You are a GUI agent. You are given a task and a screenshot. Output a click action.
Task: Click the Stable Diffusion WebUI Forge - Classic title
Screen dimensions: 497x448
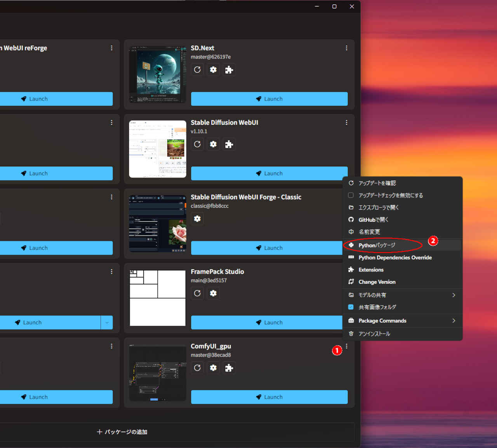tap(246, 197)
